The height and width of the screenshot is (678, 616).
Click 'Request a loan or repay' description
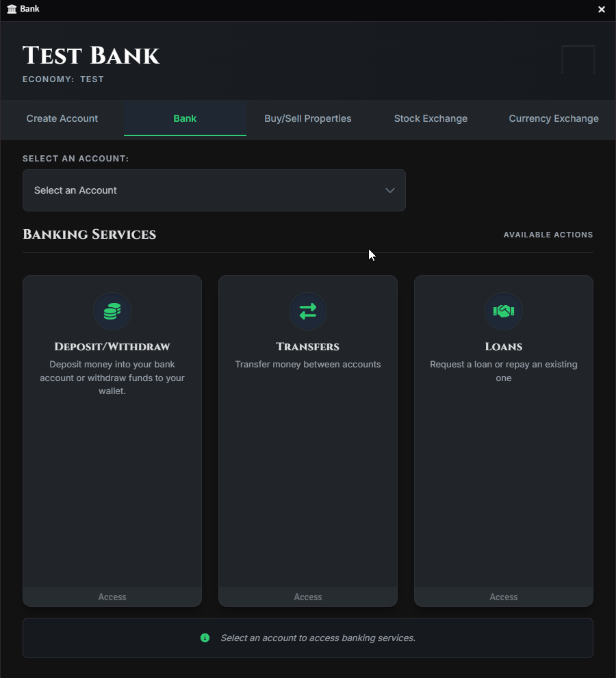pyautogui.click(x=504, y=371)
